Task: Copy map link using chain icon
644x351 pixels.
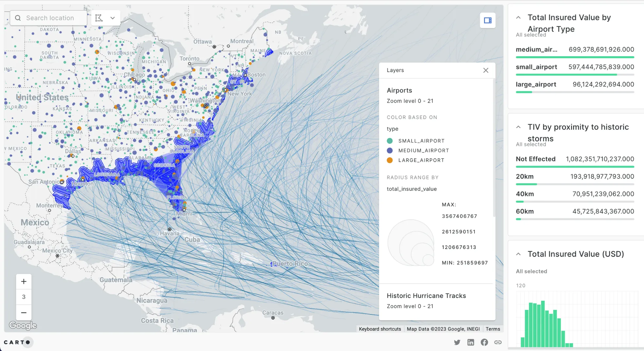Action: pyautogui.click(x=498, y=342)
